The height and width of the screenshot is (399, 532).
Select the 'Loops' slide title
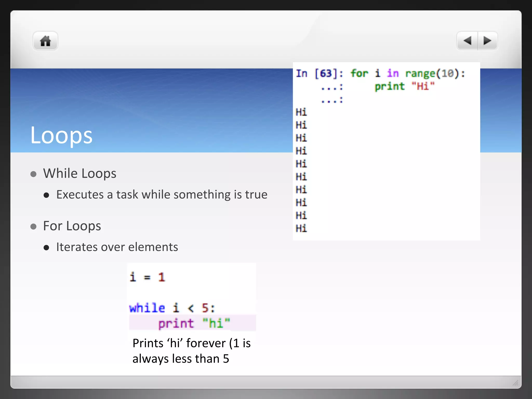(x=61, y=136)
